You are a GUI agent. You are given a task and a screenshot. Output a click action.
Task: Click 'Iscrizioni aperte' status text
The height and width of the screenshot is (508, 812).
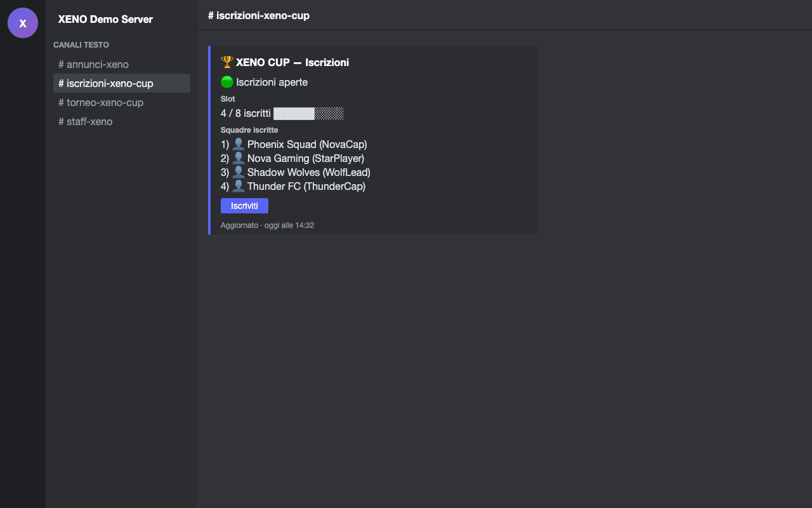coord(272,82)
